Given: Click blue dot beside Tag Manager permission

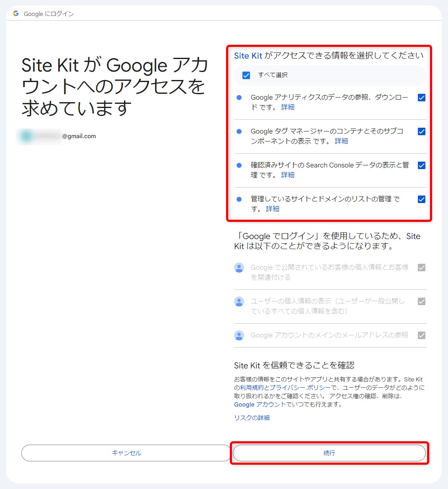Looking at the screenshot, I should point(239,131).
